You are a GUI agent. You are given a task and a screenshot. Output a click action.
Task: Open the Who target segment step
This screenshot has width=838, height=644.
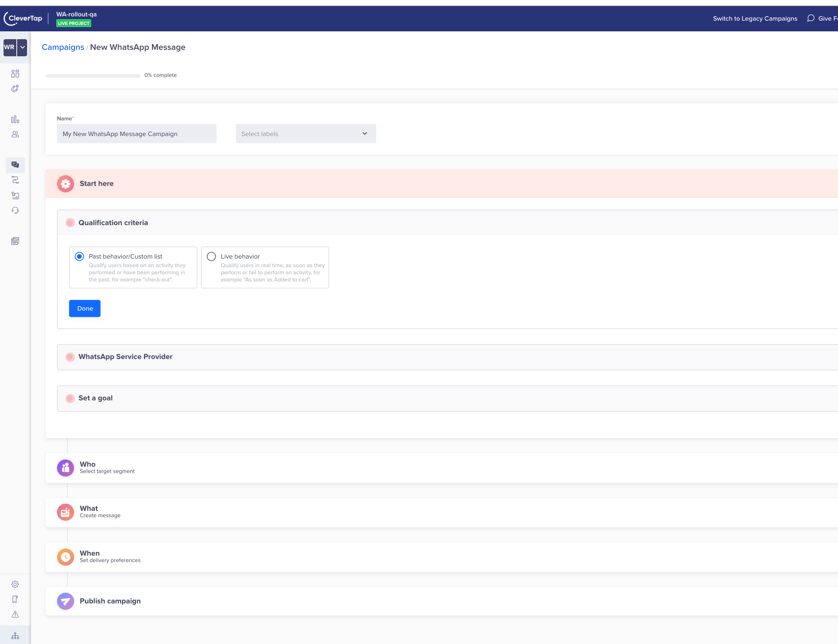point(107,467)
